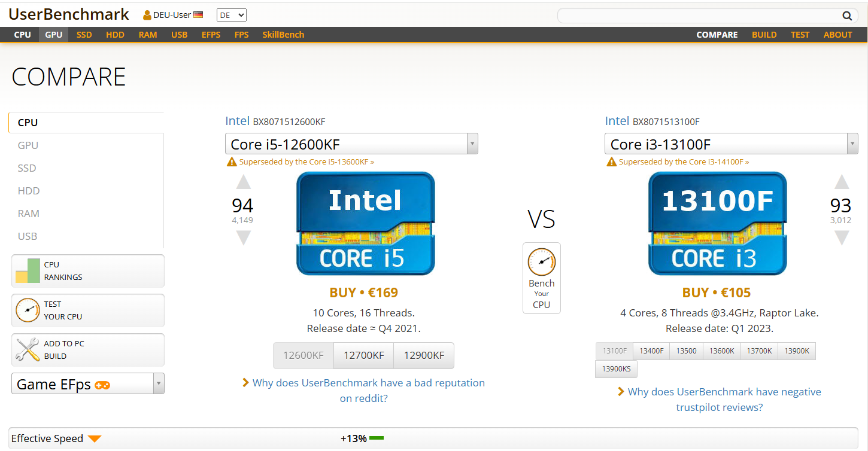Click Add to PC Build tools button
Viewport: 868px width, 451px height.
pyautogui.click(x=87, y=350)
